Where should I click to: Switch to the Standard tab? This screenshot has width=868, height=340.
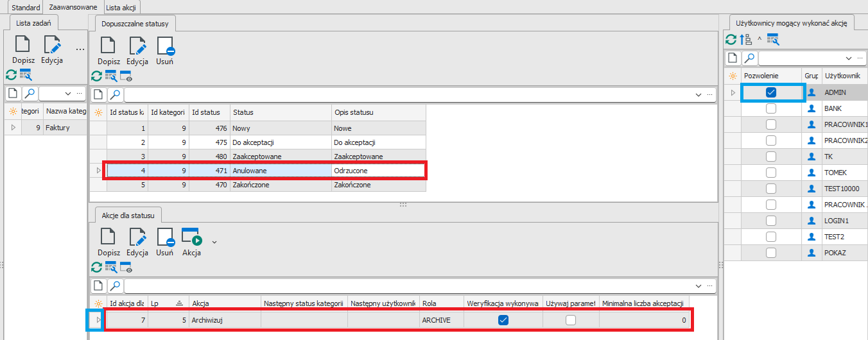click(x=26, y=7)
